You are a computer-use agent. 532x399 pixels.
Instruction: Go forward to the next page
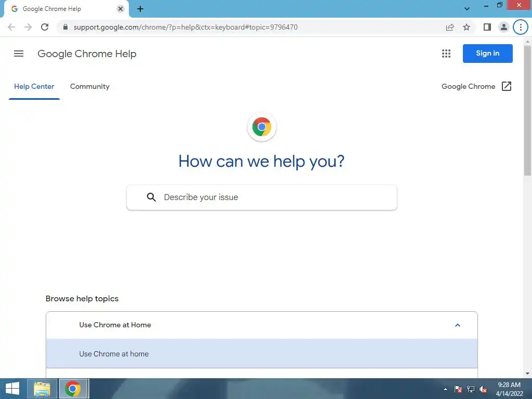click(x=28, y=27)
